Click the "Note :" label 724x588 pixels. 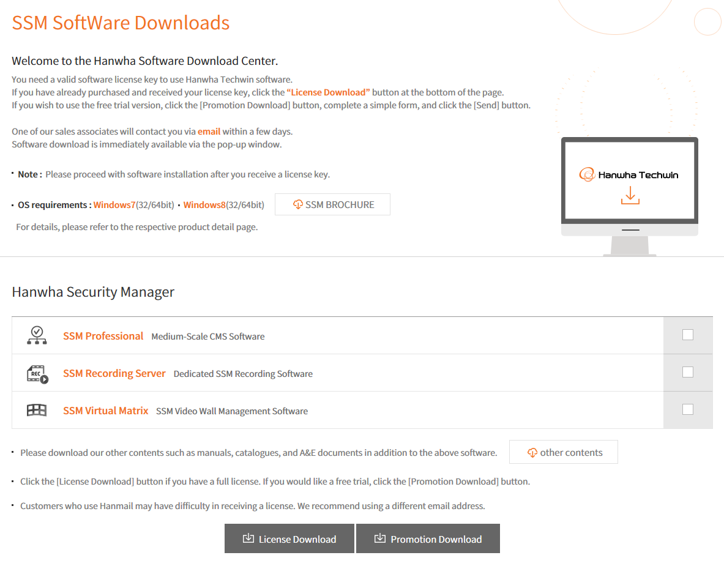(30, 174)
